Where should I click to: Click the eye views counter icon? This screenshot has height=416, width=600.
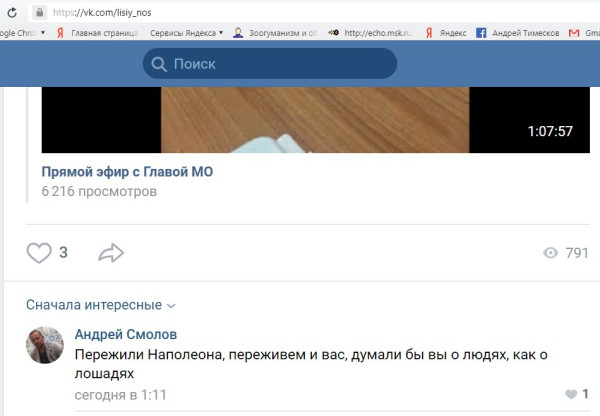pos(549,253)
